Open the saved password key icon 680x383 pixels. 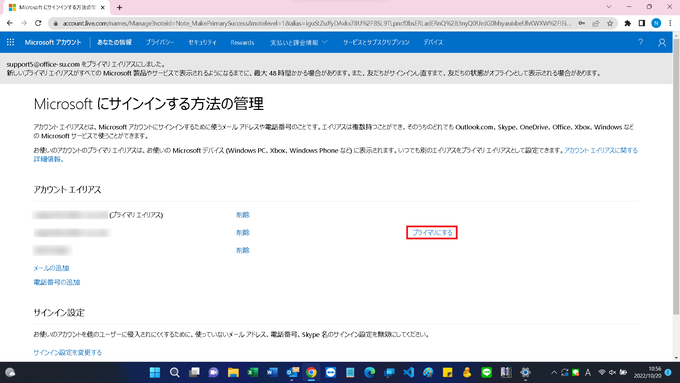(x=582, y=23)
